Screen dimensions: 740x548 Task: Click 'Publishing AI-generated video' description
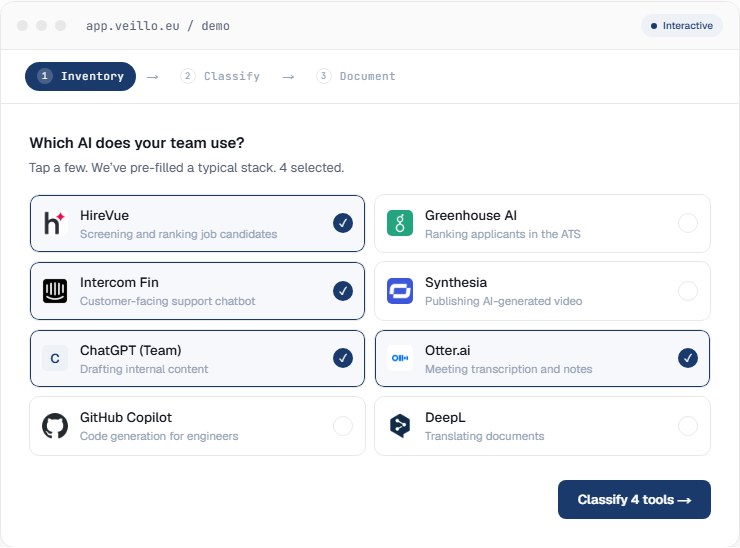click(x=504, y=301)
